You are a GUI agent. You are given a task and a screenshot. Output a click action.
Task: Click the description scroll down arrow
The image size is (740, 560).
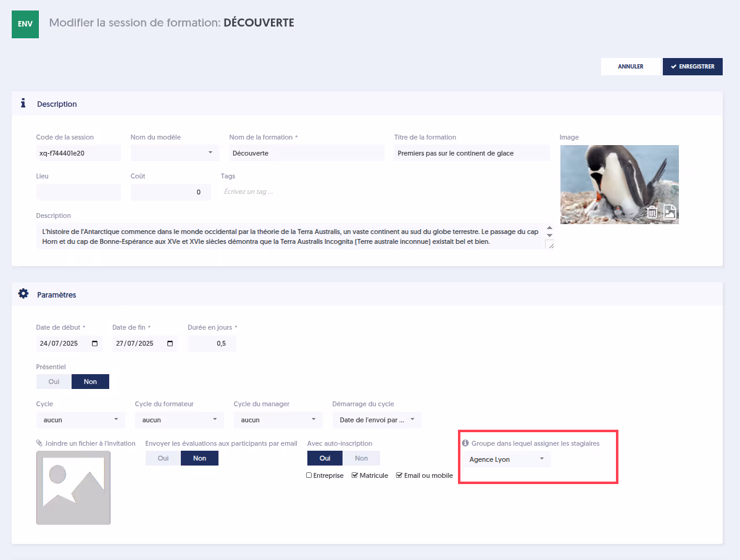(x=549, y=235)
